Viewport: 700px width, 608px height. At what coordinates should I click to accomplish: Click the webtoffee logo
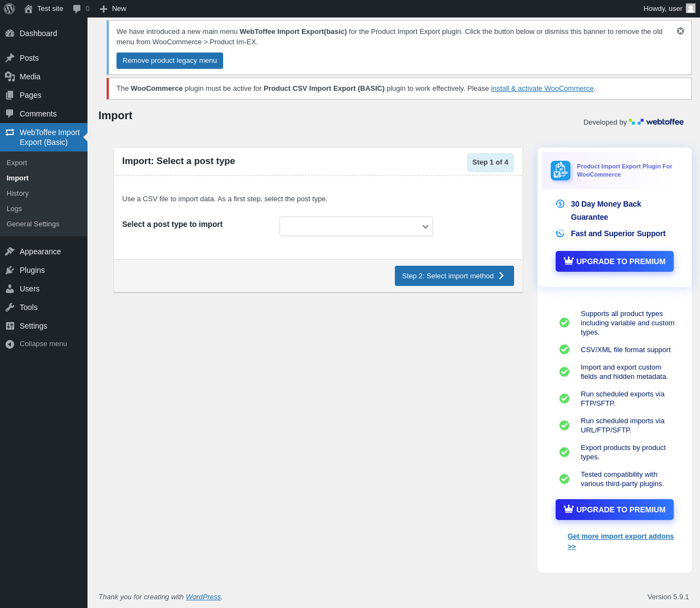click(x=656, y=122)
